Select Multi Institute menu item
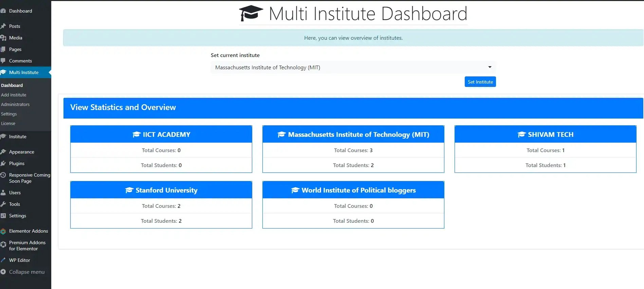Screen dimensions: 644x289 (25, 72)
